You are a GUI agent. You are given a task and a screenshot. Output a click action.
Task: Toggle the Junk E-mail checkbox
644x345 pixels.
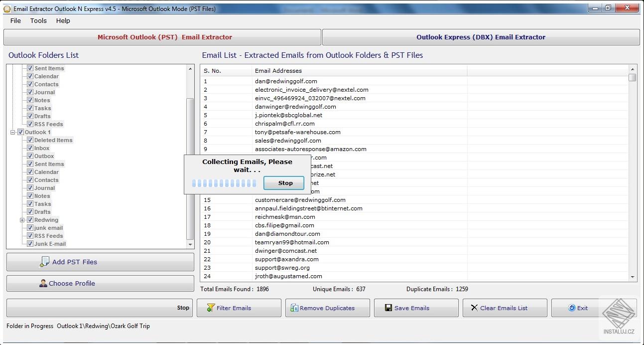click(30, 244)
